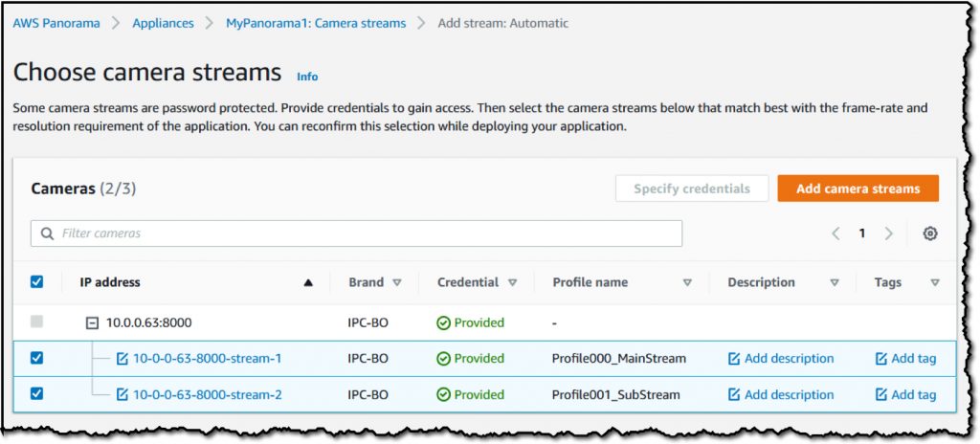The width and height of the screenshot is (980, 444).
Task: Sort by Brand column arrow
Action: [x=396, y=282]
